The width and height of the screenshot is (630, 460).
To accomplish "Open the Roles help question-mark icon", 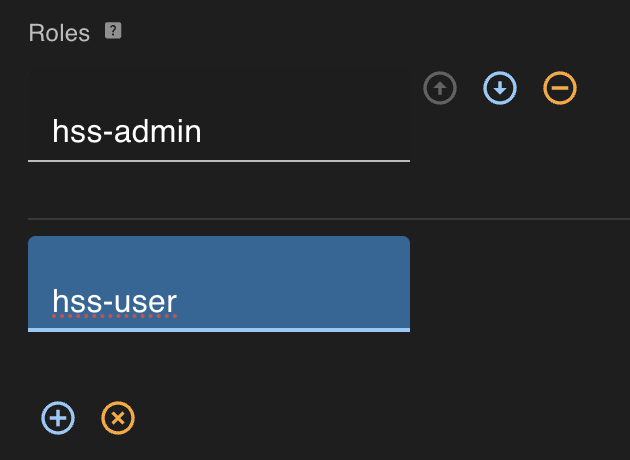I will tap(113, 31).
